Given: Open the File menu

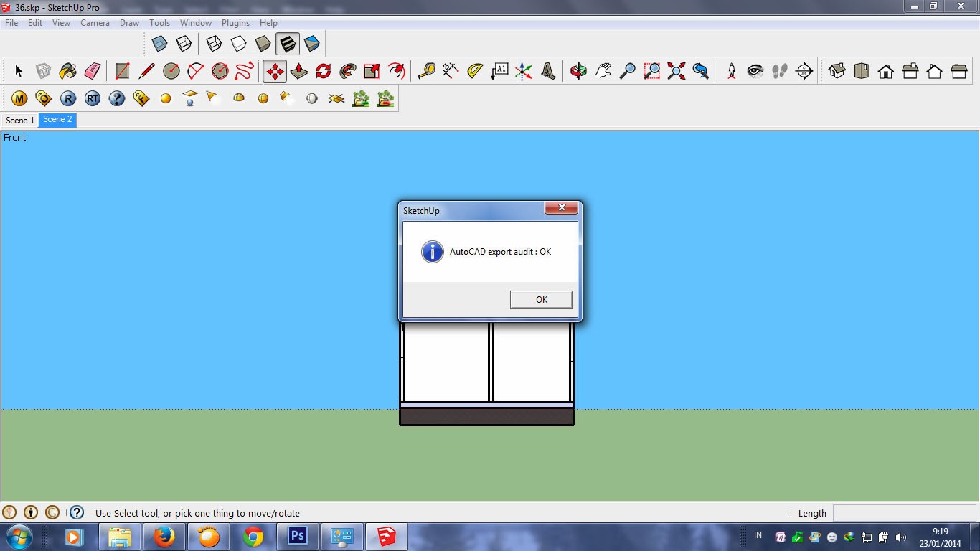Looking at the screenshot, I should click(11, 23).
